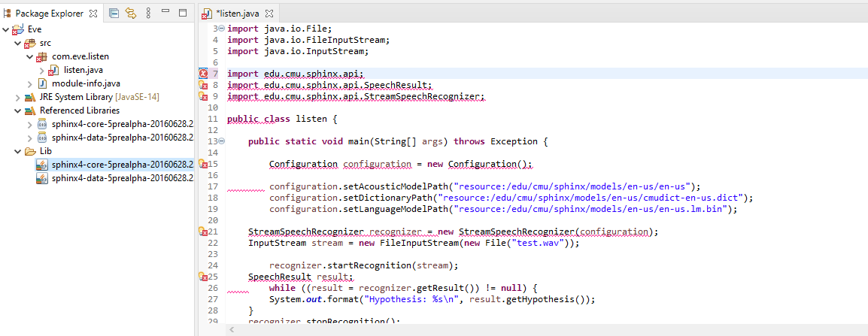Minimize the Package Explorer view
The height and width of the screenshot is (336, 868).
tap(165, 11)
